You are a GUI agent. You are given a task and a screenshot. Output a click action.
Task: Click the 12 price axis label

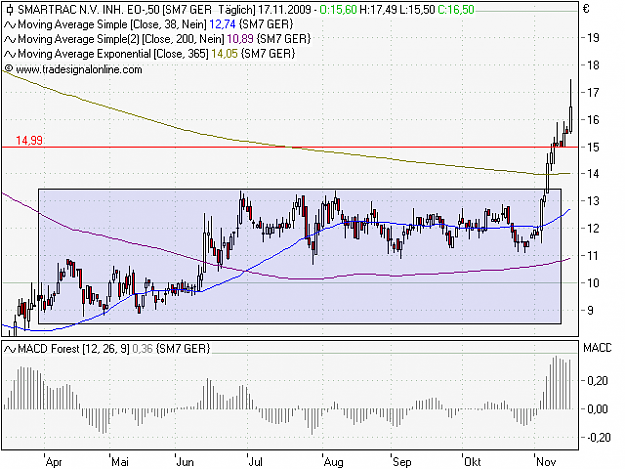(594, 228)
